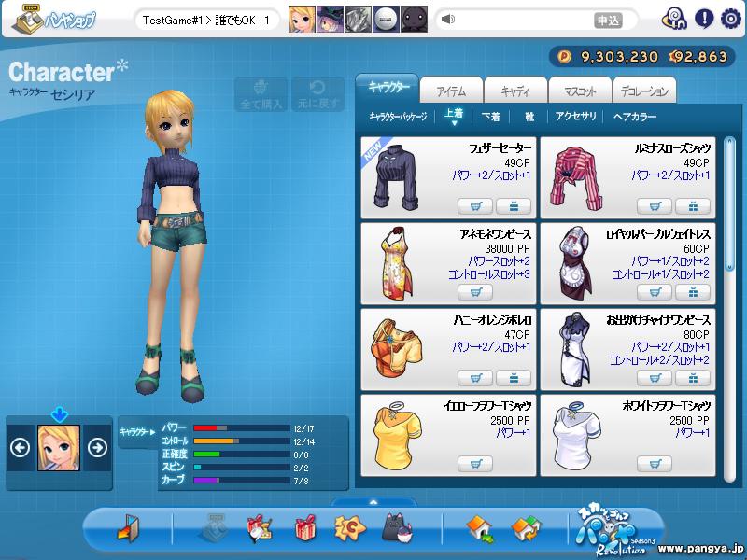Open the キャラクターパッケージ subcategory
747x560 pixels.
(398, 117)
